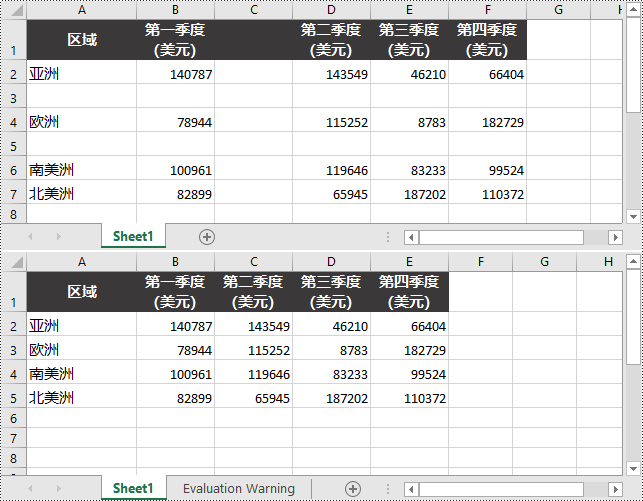The image size is (643, 501).
Task: Select row 3 header in the top spreadsheet
Action: (x=14, y=98)
